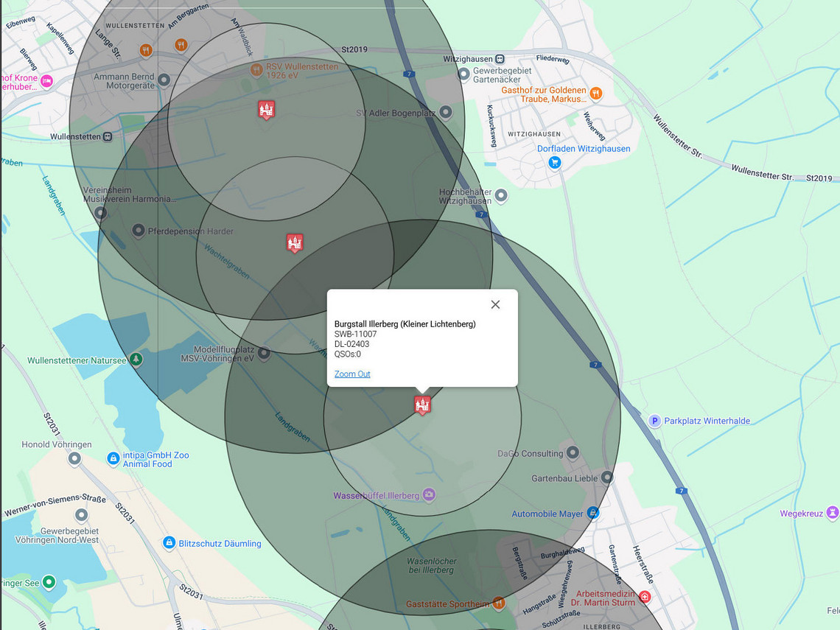
Task: Open Automobile Mayer shop icon
Action: tap(592, 513)
